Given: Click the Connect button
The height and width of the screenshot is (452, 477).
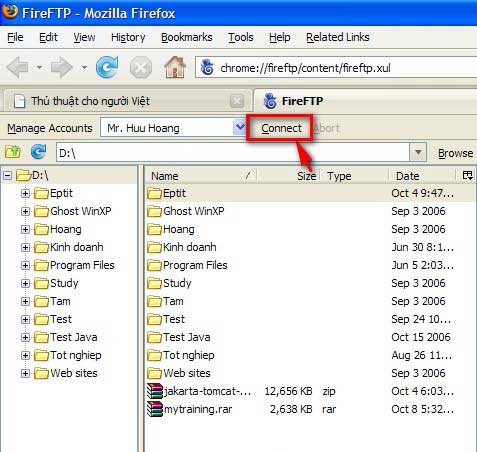Looking at the screenshot, I should 281,128.
